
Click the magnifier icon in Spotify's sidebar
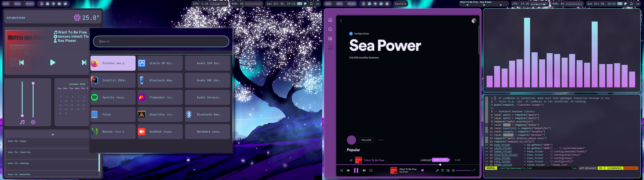coord(330,29)
